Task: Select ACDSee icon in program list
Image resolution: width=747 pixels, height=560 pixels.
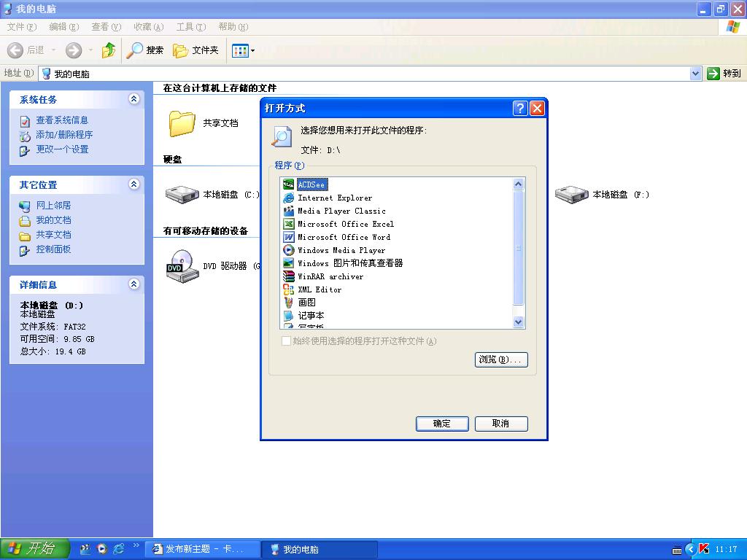Action: 288,184
